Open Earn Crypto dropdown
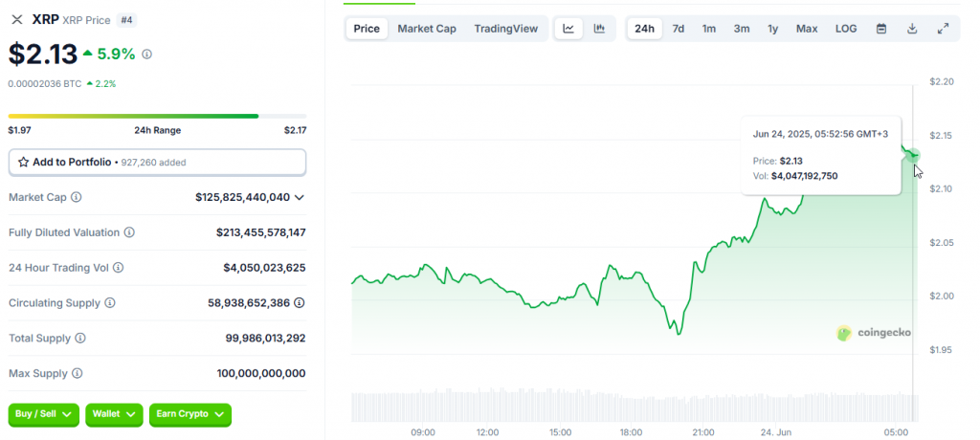 click(x=190, y=414)
